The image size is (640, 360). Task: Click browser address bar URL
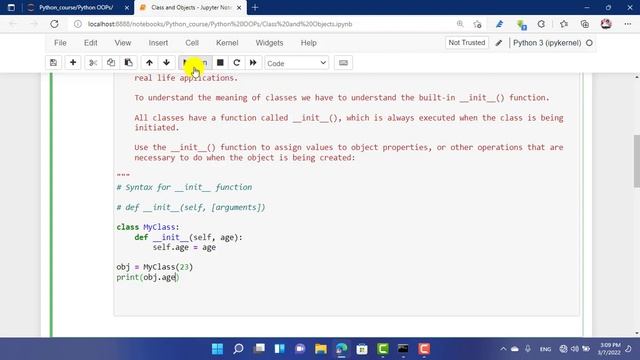coord(220,24)
